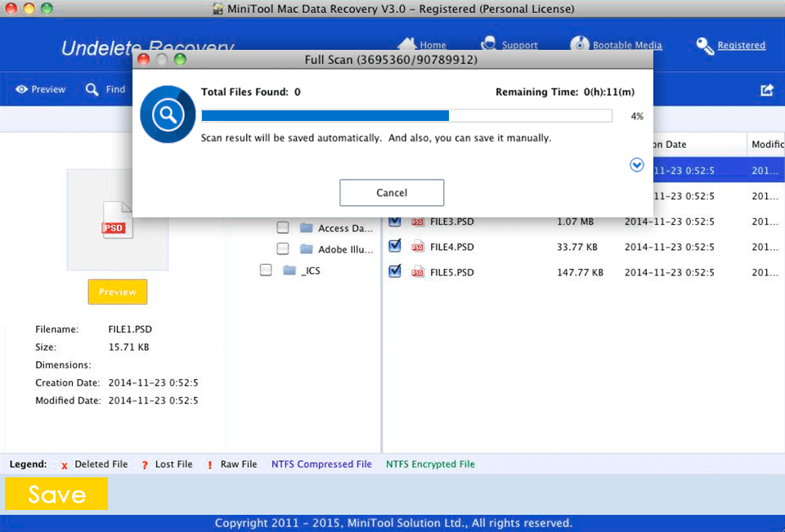The width and height of the screenshot is (785, 532).
Task: Click the Lost File legend question icon
Action: point(145,465)
